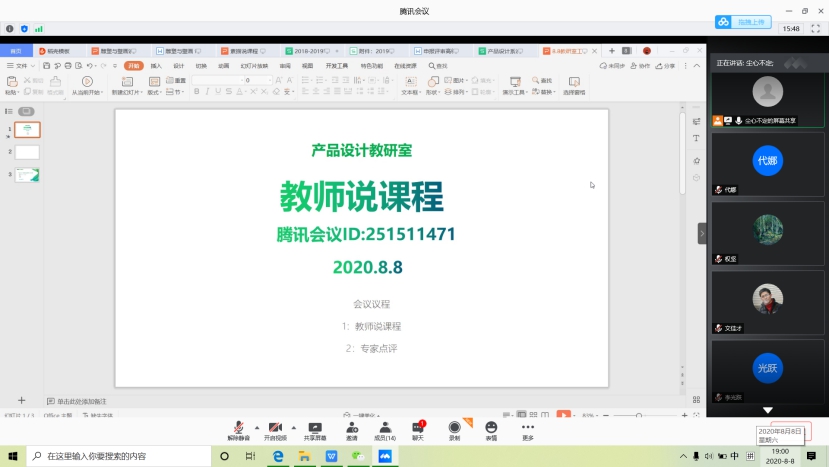
Task: View meeting info icon at top left
Action: pos(10,29)
